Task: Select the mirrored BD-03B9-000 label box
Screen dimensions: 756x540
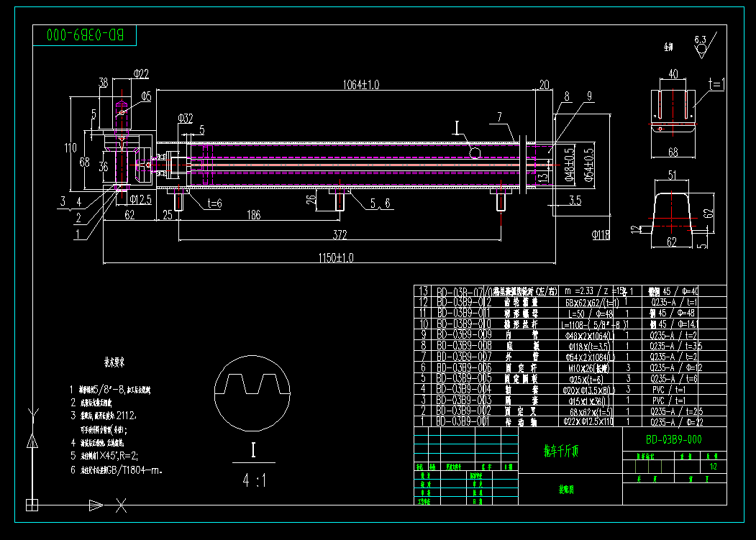Action: 85,35
